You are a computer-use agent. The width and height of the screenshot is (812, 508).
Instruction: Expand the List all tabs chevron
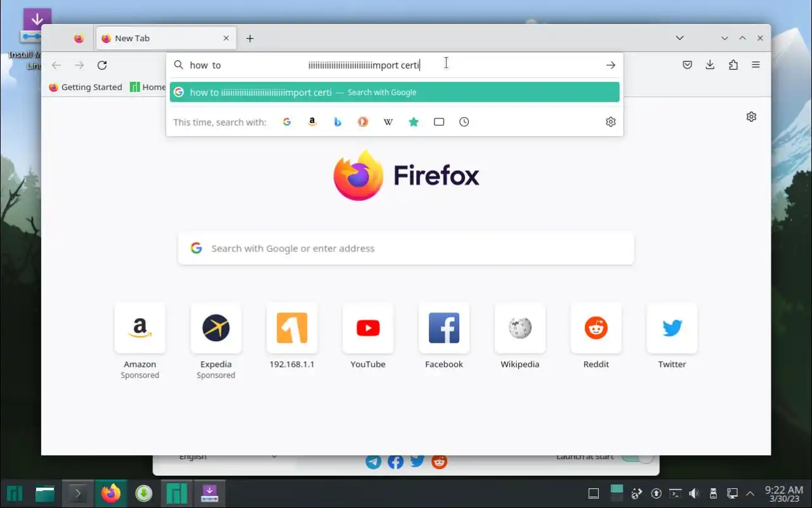click(679, 38)
